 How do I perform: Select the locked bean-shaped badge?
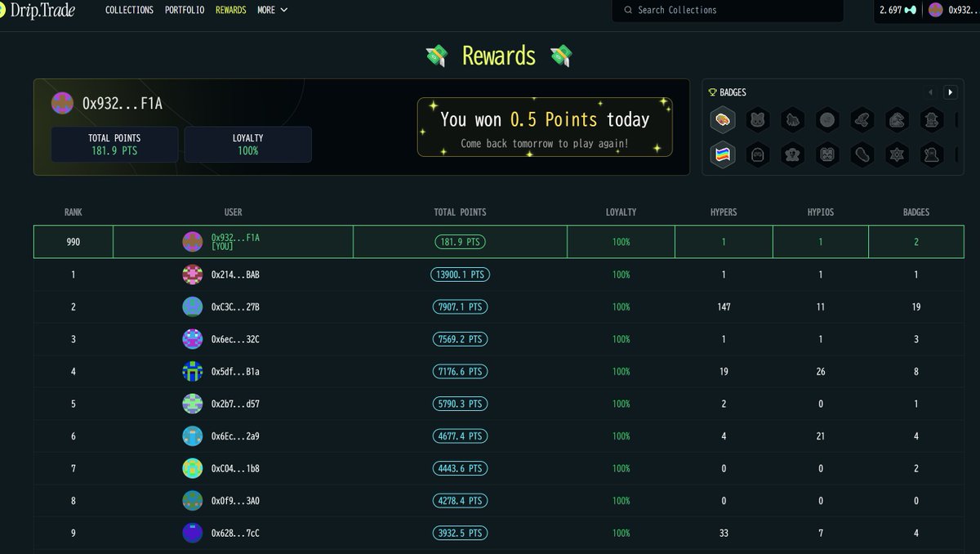coord(862,154)
